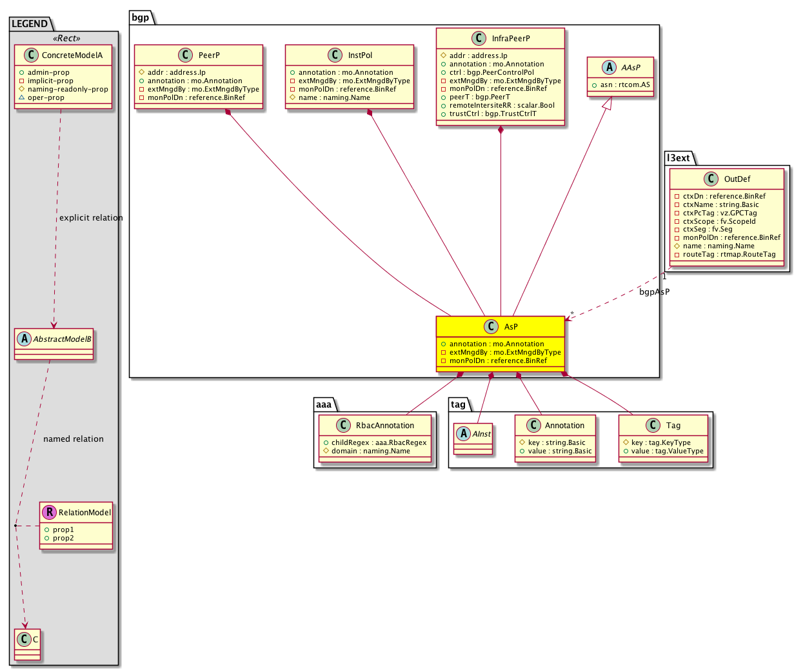Viewport: 803px width, 672px height.
Task: Open the bgp package tab
Action: coord(141,17)
